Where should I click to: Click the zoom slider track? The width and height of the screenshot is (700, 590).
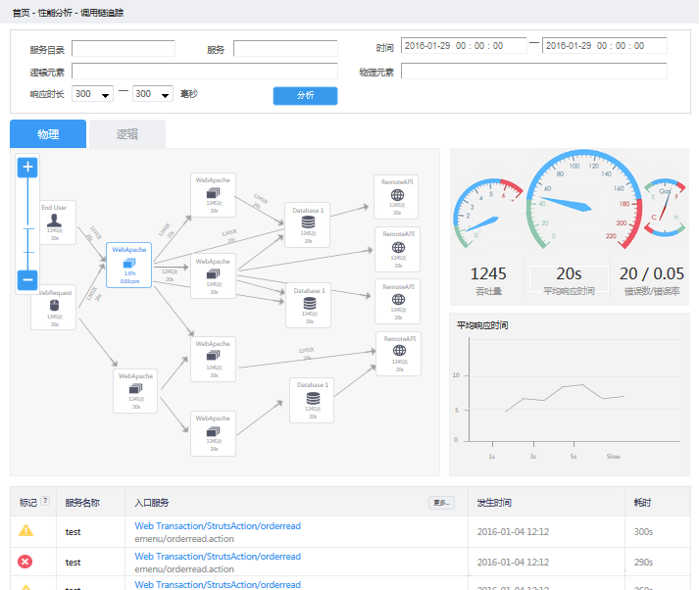[x=27, y=223]
